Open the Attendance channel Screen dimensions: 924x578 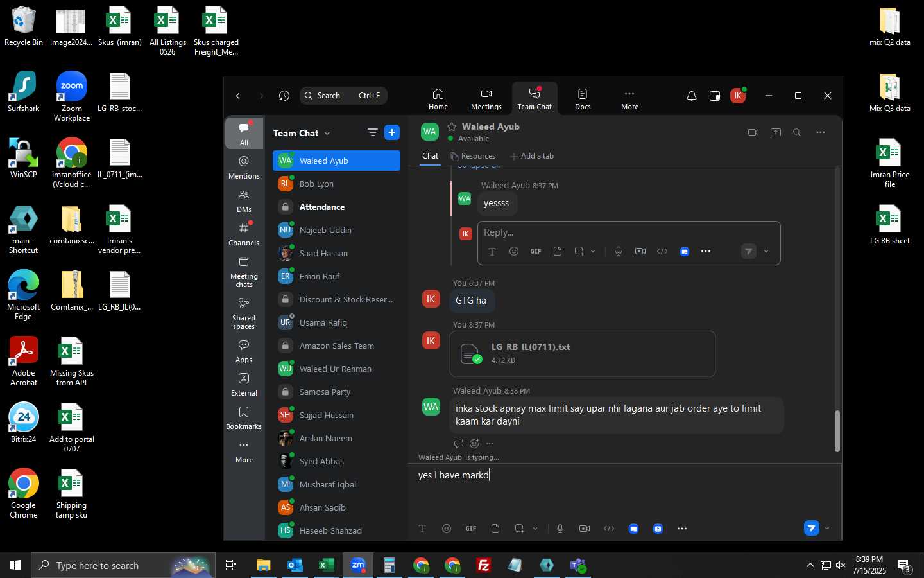(x=336, y=207)
